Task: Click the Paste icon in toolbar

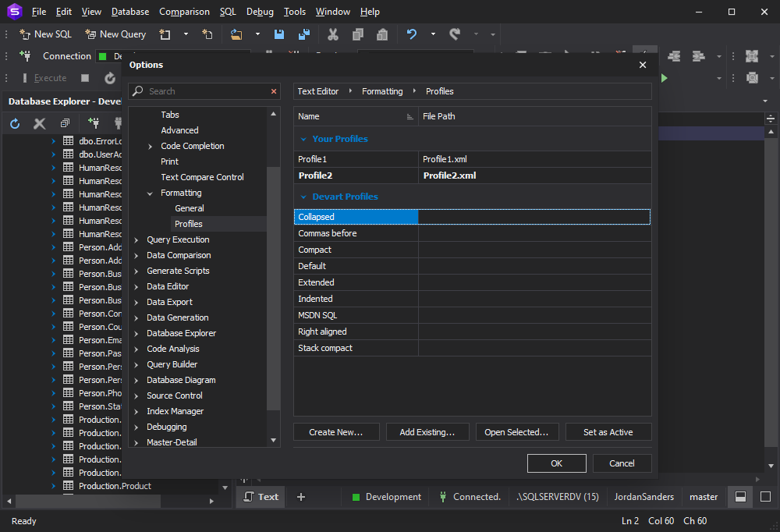Action: click(x=382, y=34)
